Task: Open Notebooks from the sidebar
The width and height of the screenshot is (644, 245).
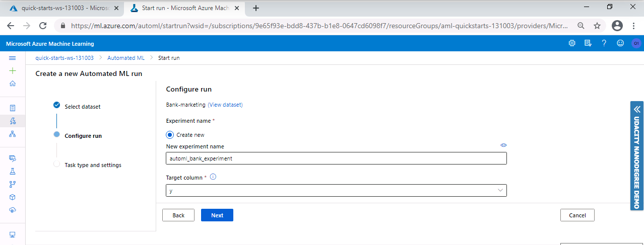Action: coord(13,108)
